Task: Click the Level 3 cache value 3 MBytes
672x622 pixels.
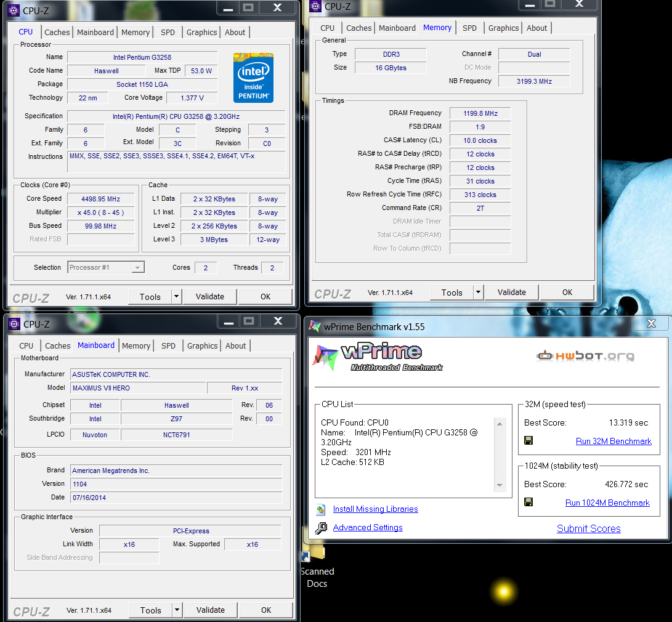Action: [x=214, y=240]
